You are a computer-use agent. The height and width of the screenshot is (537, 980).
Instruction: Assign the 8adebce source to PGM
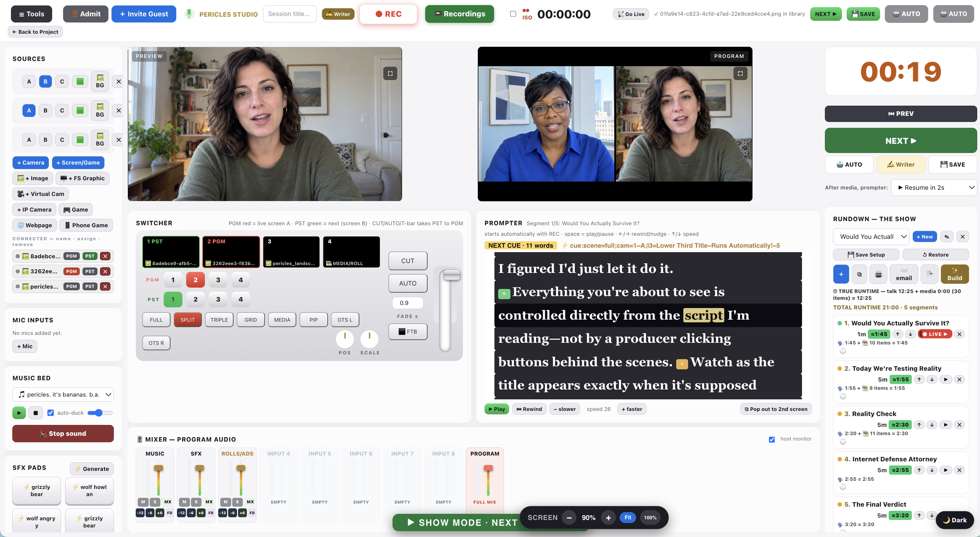(71, 256)
